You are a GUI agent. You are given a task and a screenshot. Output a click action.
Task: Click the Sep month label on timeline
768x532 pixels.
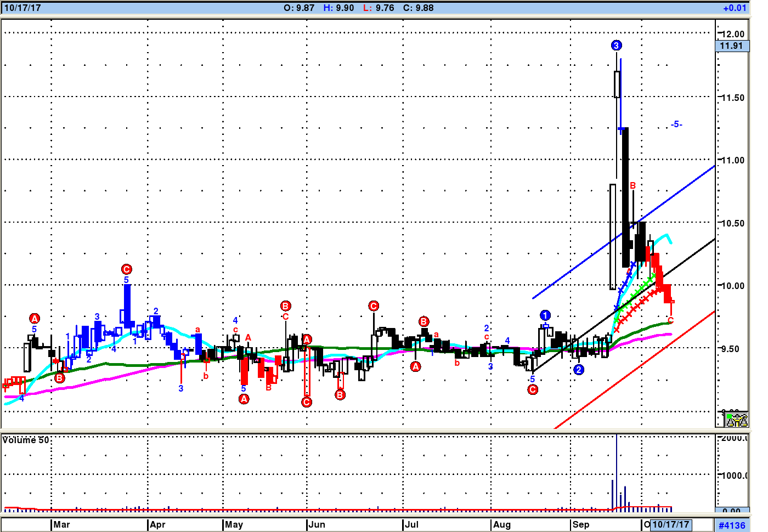point(581,525)
